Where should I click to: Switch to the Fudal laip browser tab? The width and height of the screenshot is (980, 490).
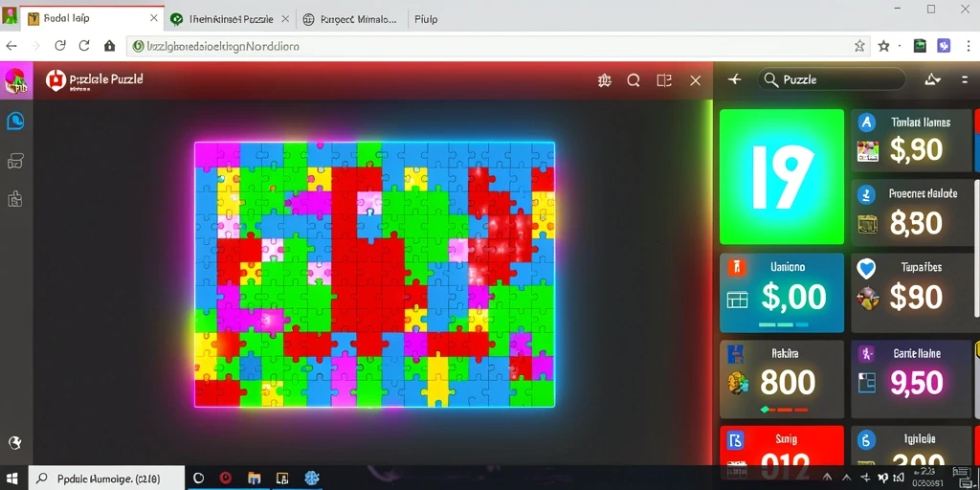coord(93,19)
